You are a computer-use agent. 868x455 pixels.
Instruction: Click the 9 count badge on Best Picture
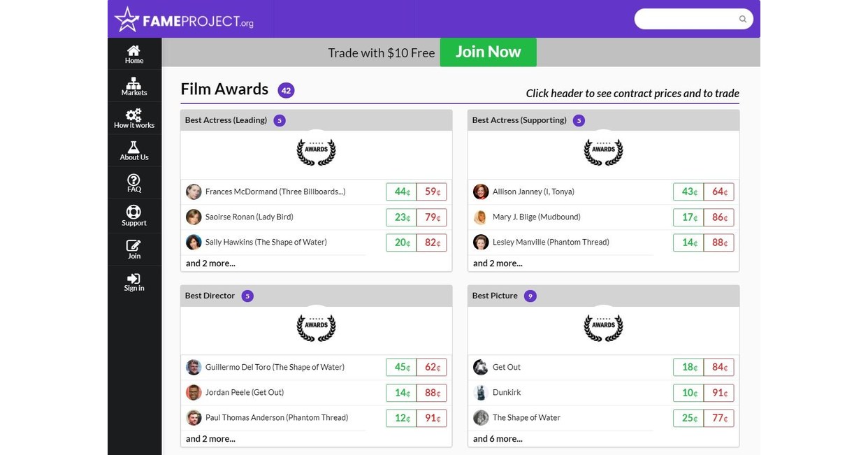[x=530, y=296]
